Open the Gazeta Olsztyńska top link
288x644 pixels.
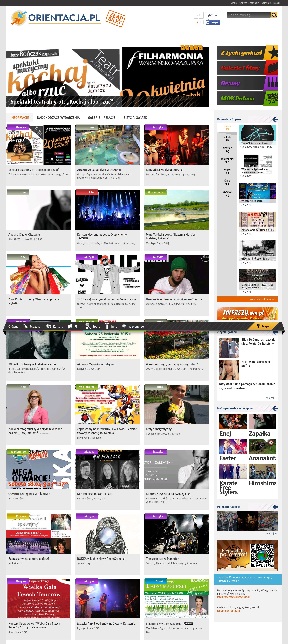tap(249, 3)
